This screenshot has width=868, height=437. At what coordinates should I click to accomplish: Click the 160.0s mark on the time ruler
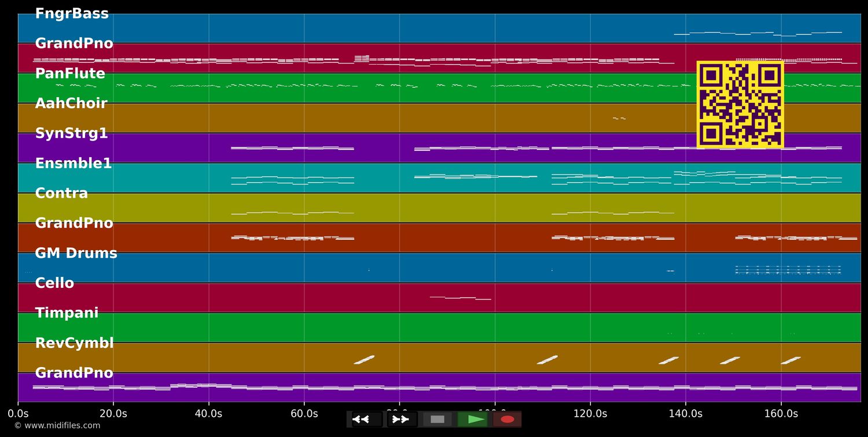pos(781,413)
